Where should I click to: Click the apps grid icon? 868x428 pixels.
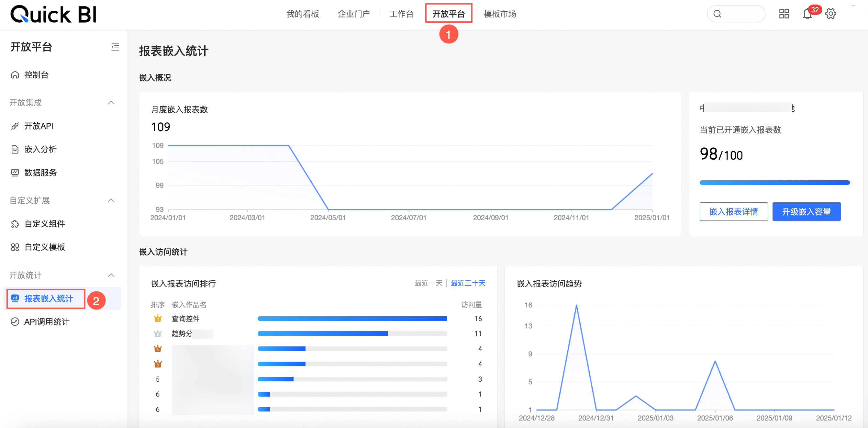(x=784, y=14)
